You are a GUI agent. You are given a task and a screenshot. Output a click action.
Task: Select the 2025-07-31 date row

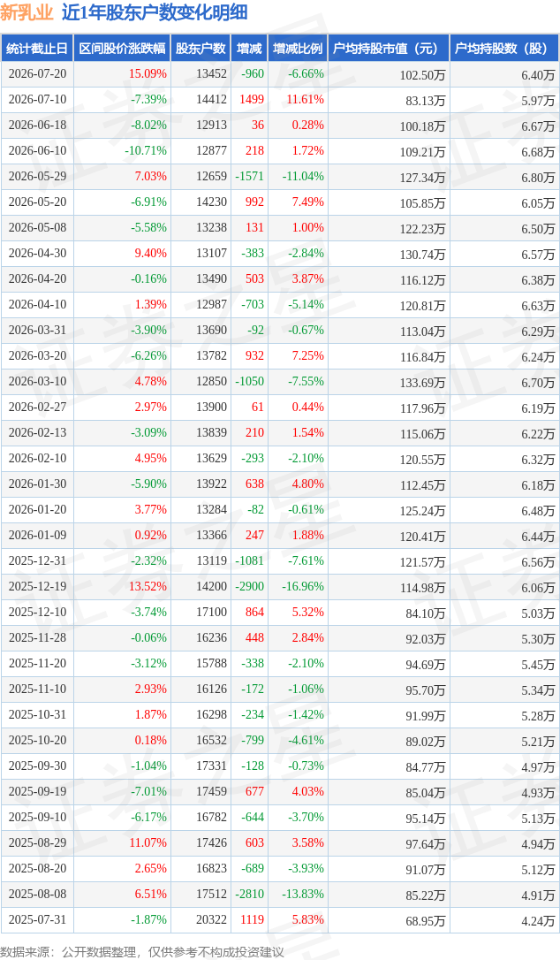point(280,920)
